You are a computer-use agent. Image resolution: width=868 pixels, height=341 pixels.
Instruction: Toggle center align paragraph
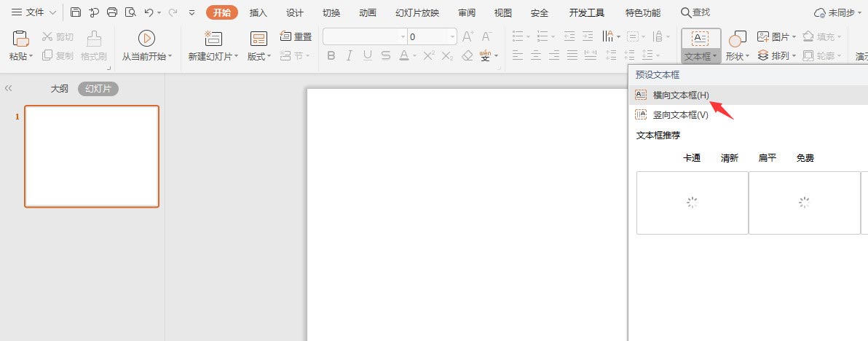pos(536,55)
